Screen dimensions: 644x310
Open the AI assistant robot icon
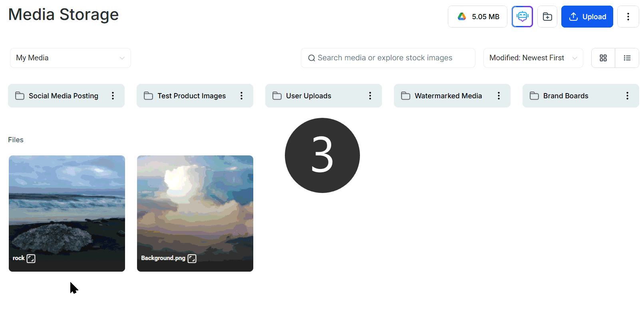click(x=522, y=16)
